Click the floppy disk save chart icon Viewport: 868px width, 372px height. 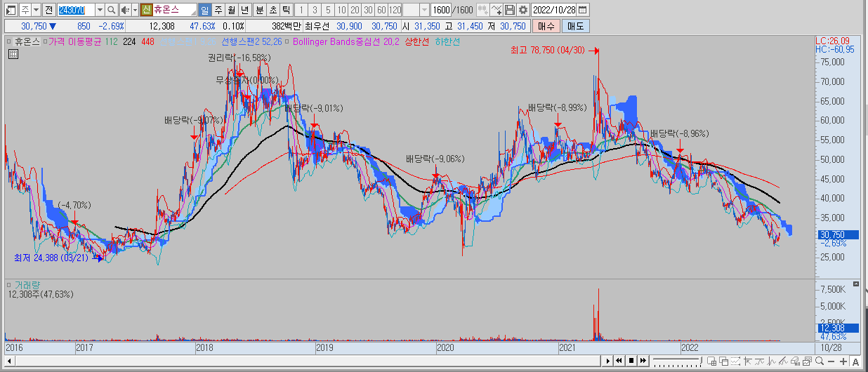(x=510, y=10)
